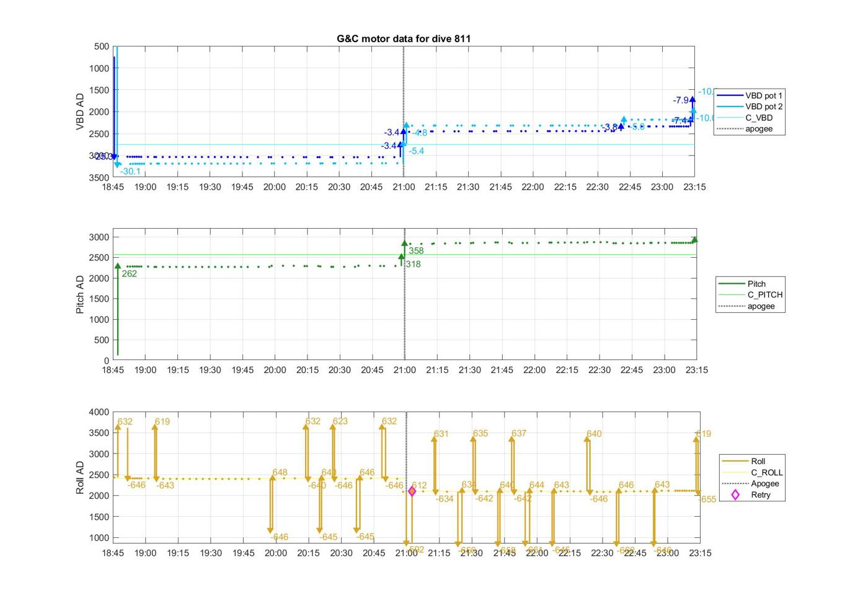Image resolution: width=868 pixels, height=611 pixels.
Task: Click the "635" data label in the Roll plot
Action: click(480, 434)
